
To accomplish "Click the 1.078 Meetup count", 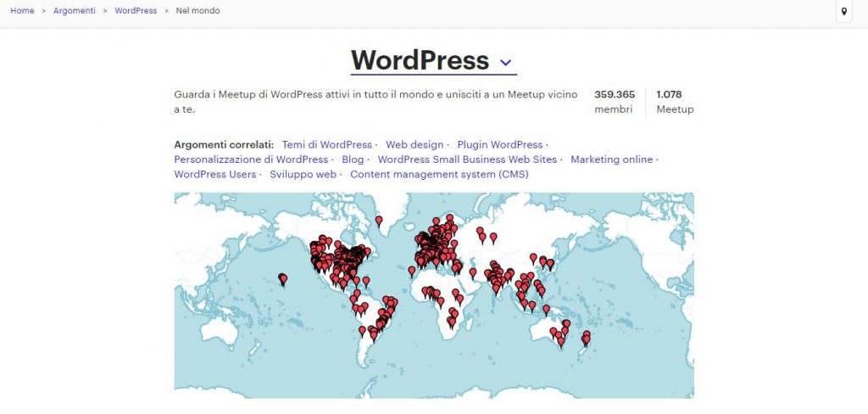I will pos(675,102).
